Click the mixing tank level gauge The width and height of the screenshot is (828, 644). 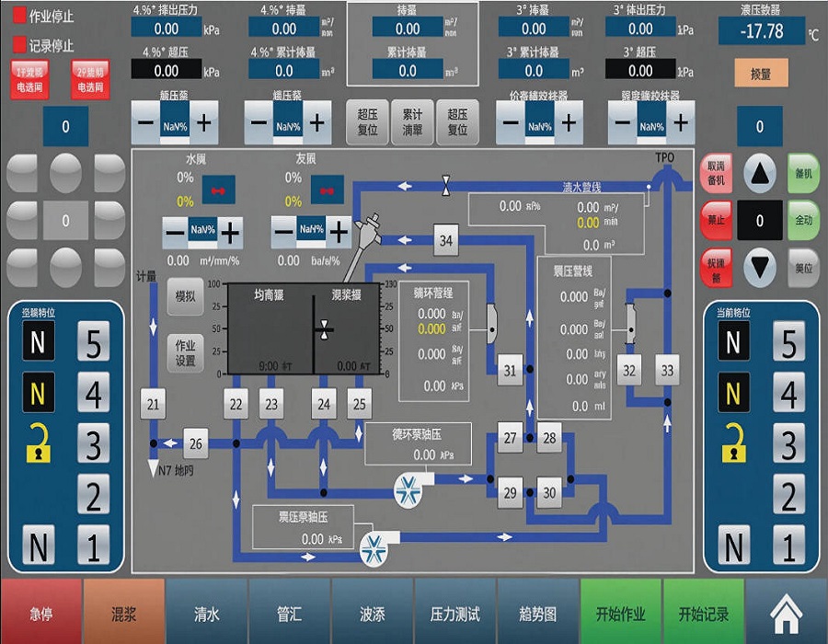348,328
